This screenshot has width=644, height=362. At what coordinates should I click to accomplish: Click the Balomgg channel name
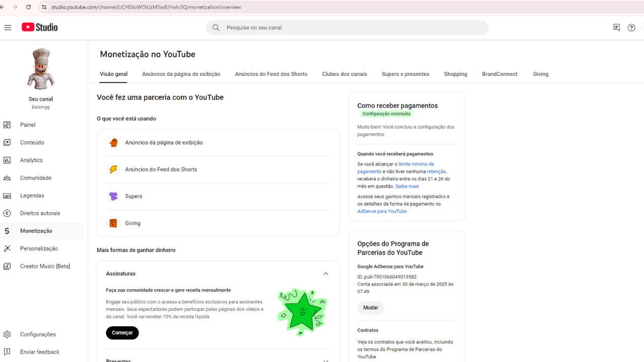point(41,107)
